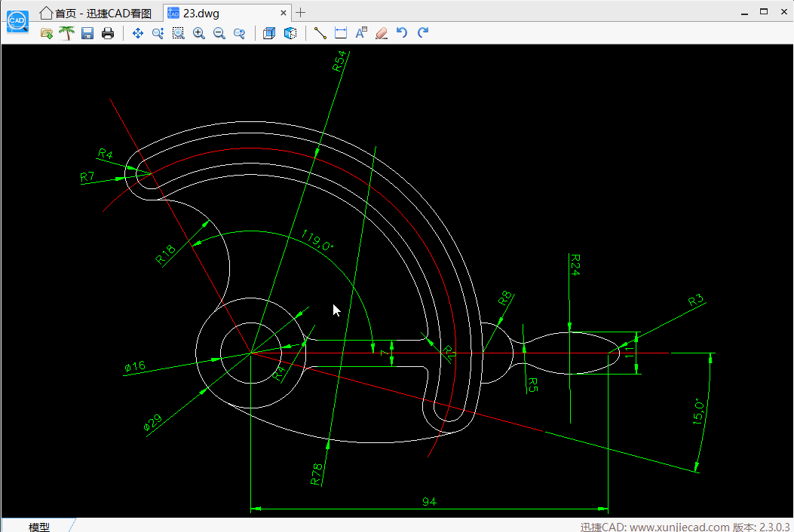Select the line measurement tool
The height and width of the screenshot is (532, 794).
(x=320, y=33)
